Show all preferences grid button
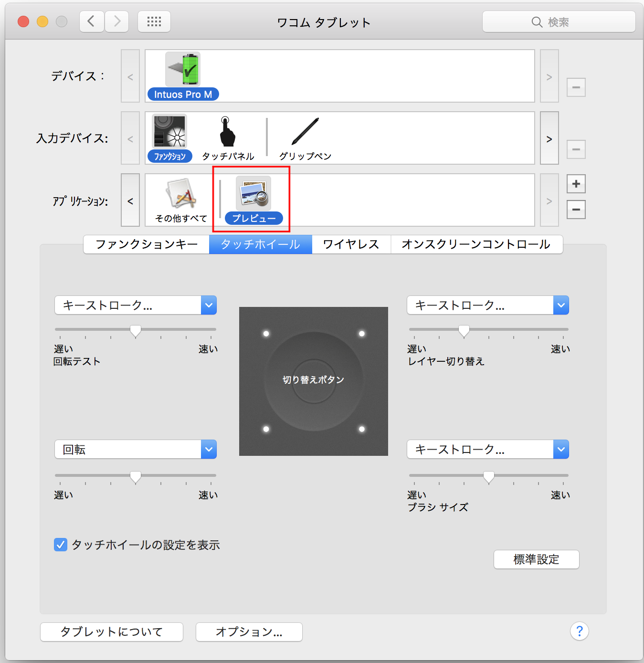The width and height of the screenshot is (644, 663). pos(154,22)
